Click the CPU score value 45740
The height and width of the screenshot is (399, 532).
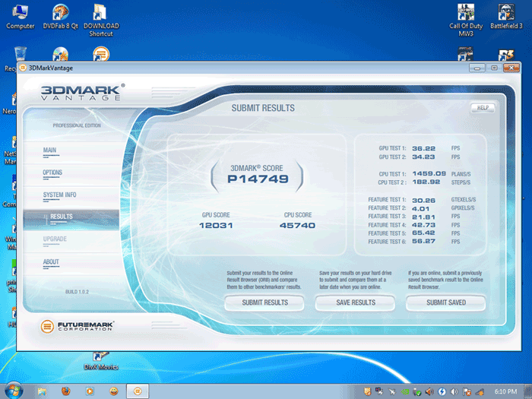pos(298,225)
